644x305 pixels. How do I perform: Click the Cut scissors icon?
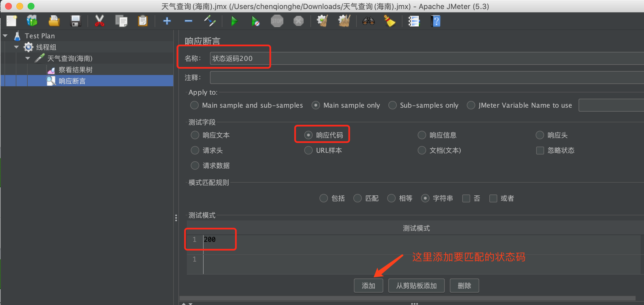pyautogui.click(x=99, y=21)
